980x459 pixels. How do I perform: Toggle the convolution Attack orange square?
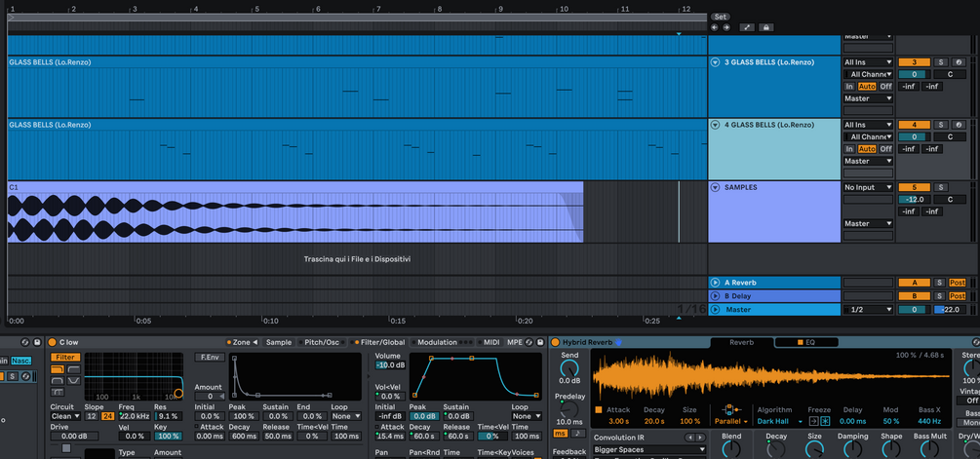(x=599, y=409)
